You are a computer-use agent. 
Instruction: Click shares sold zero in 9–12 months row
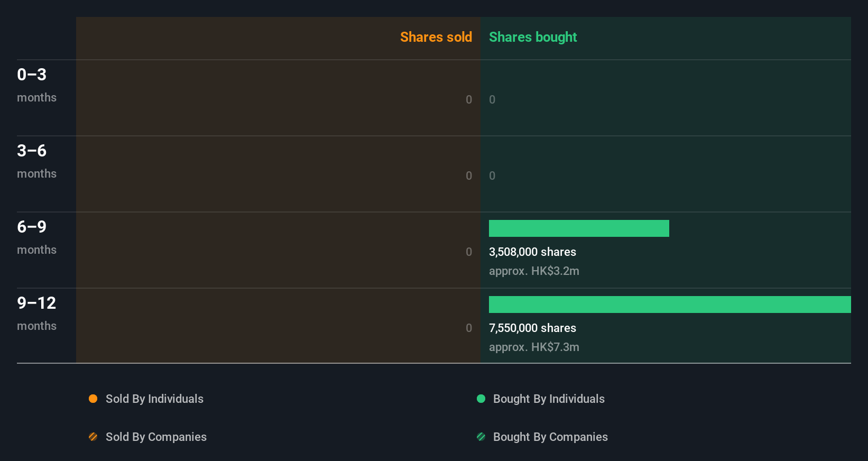pos(469,328)
